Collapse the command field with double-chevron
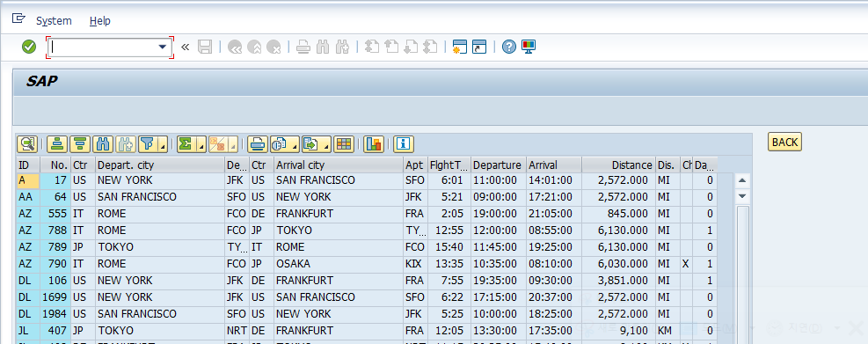 (x=185, y=48)
